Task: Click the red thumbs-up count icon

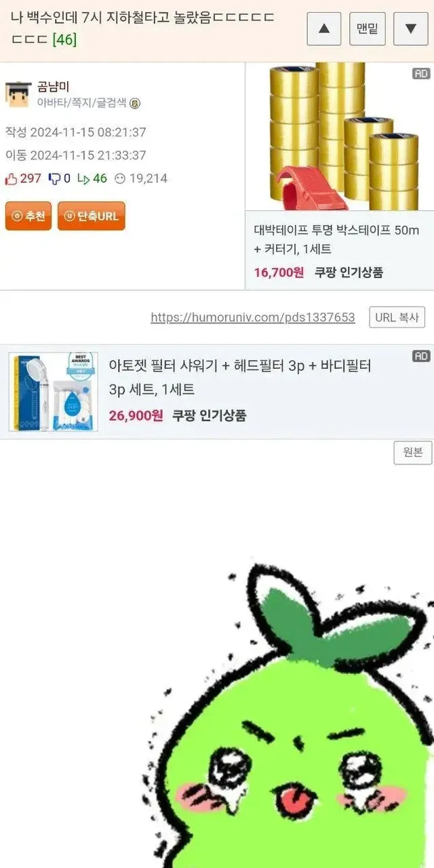Action: (x=11, y=179)
